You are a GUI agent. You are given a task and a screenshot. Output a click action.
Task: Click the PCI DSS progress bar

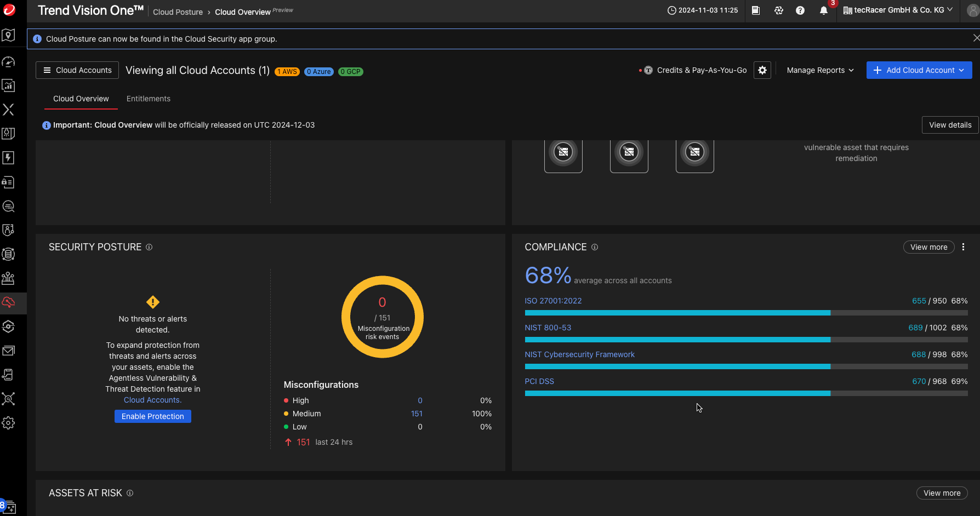(x=746, y=393)
